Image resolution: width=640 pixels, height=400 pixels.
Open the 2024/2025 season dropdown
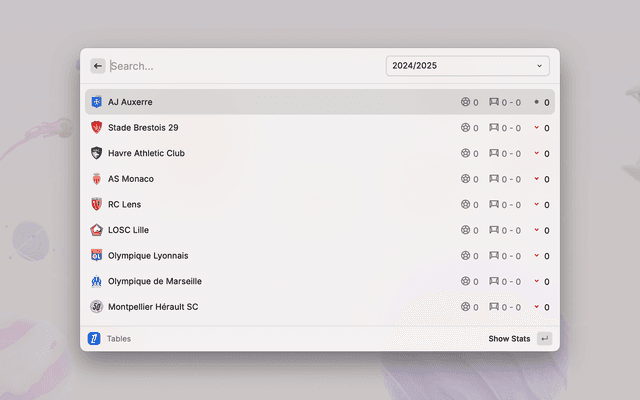tap(467, 66)
